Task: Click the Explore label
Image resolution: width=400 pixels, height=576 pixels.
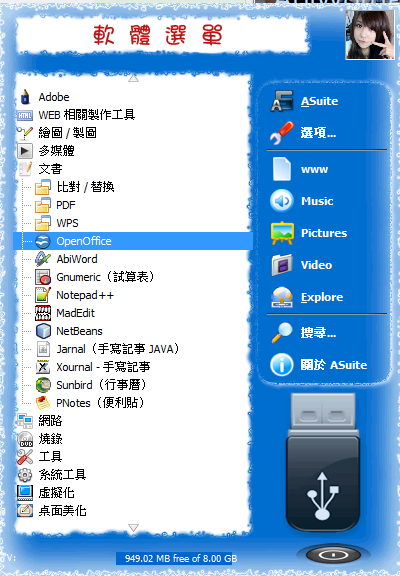Action: 322,297
